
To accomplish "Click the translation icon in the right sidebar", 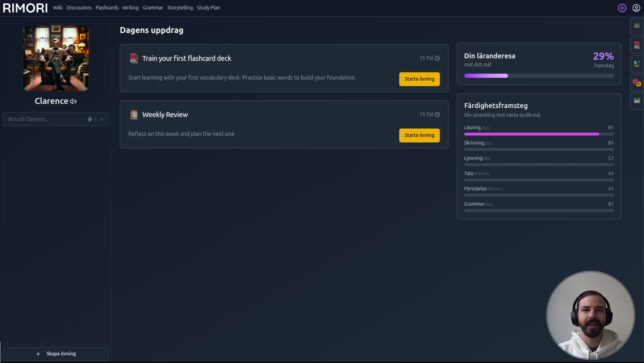I will (637, 82).
